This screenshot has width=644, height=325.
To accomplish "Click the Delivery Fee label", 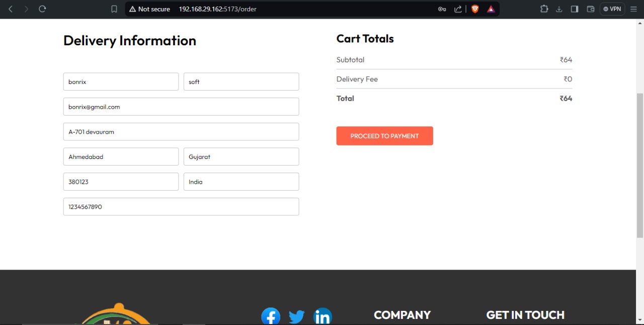I will click(x=357, y=79).
